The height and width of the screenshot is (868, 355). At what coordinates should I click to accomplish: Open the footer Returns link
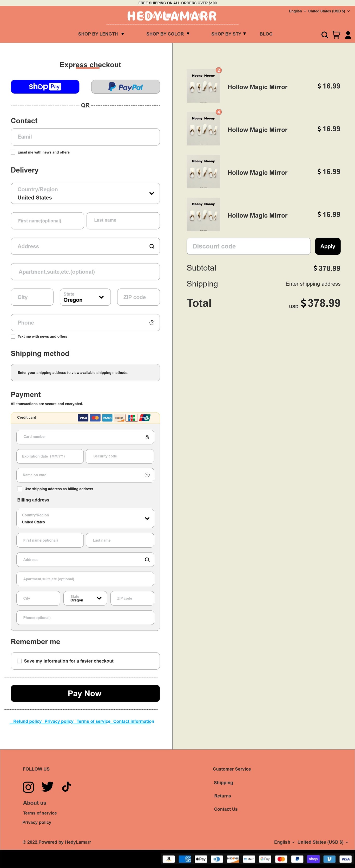tap(222, 796)
